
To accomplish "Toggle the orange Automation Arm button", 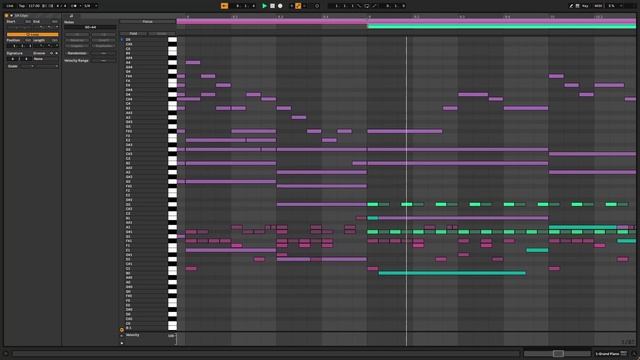I will pos(298,6).
